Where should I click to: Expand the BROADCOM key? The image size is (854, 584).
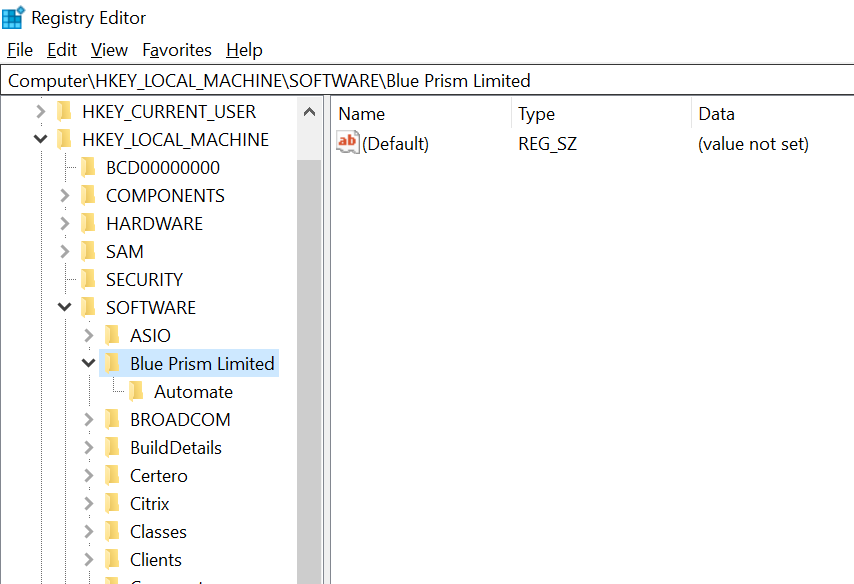click(x=88, y=419)
